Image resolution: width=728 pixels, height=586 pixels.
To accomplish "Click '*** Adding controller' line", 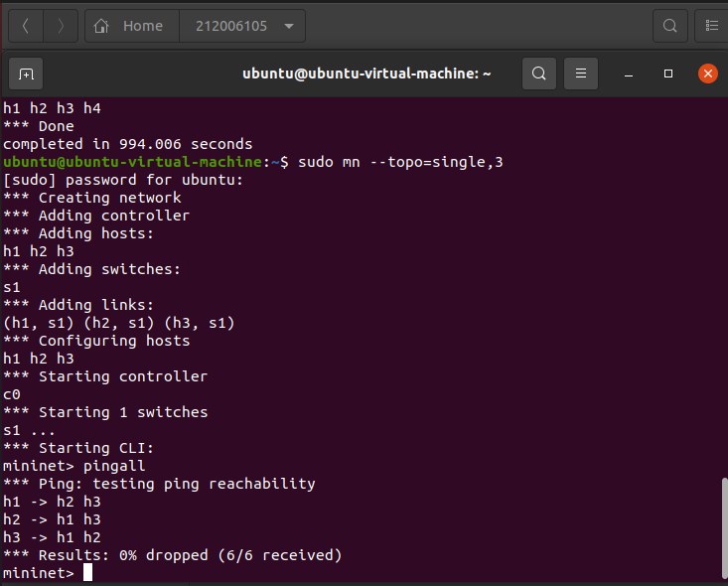I will [x=96, y=216].
